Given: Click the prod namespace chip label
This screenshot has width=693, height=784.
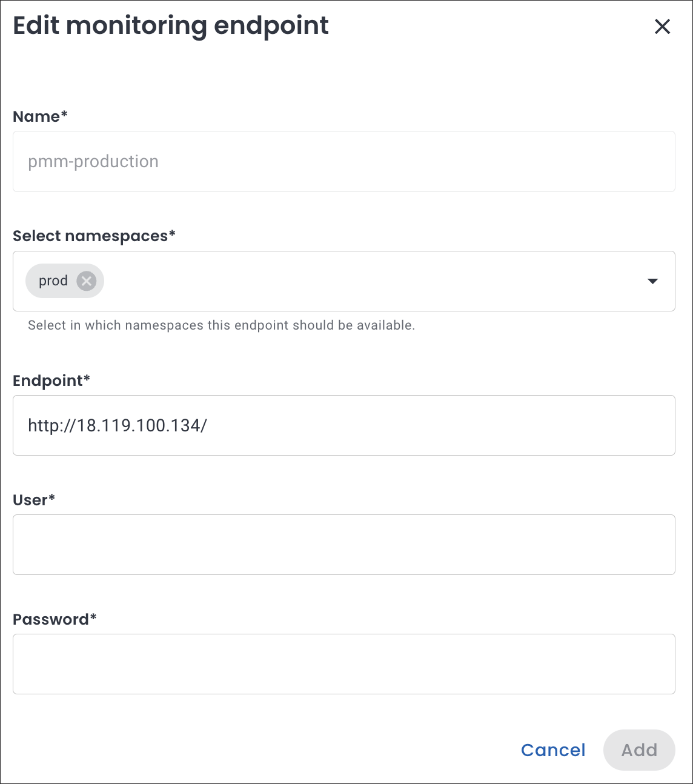Looking at the screenshot, I should 53,281.
